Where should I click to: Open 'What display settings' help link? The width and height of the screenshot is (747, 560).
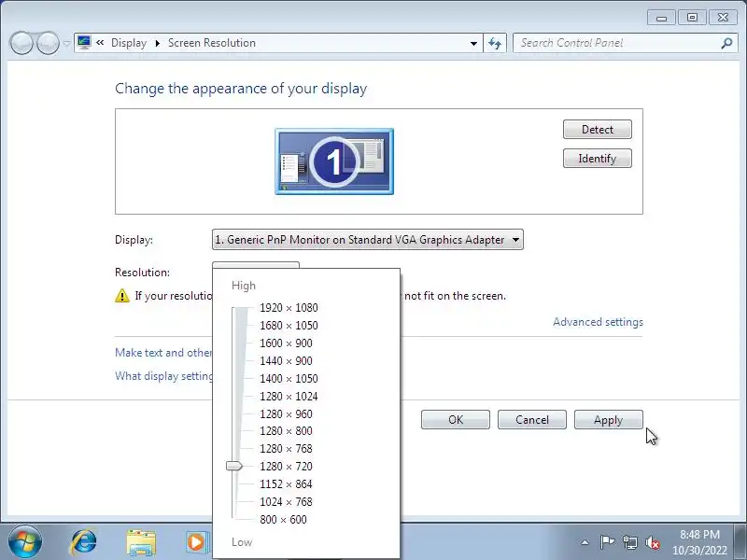[x=163, y=376]
